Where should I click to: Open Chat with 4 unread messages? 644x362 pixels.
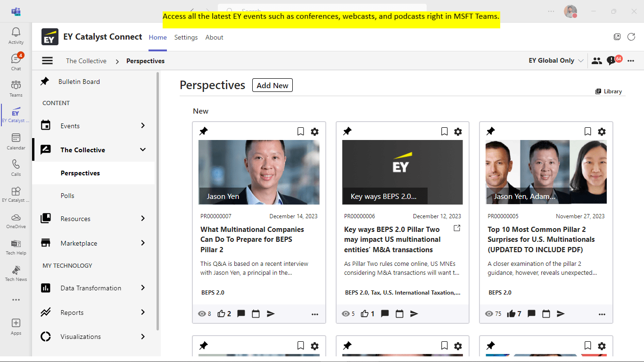[16, 62]
